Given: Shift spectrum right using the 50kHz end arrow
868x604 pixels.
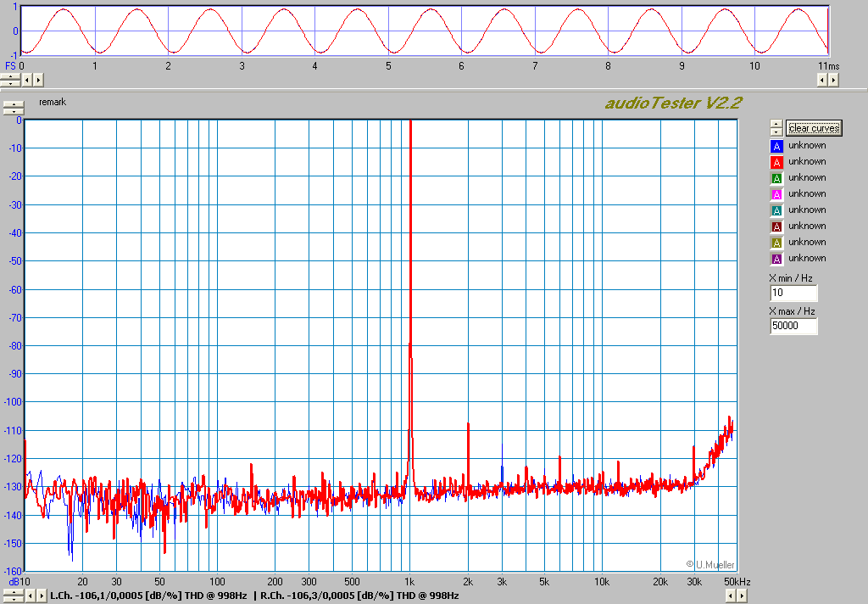Looking at the screenshot, I should pos(743,596).
